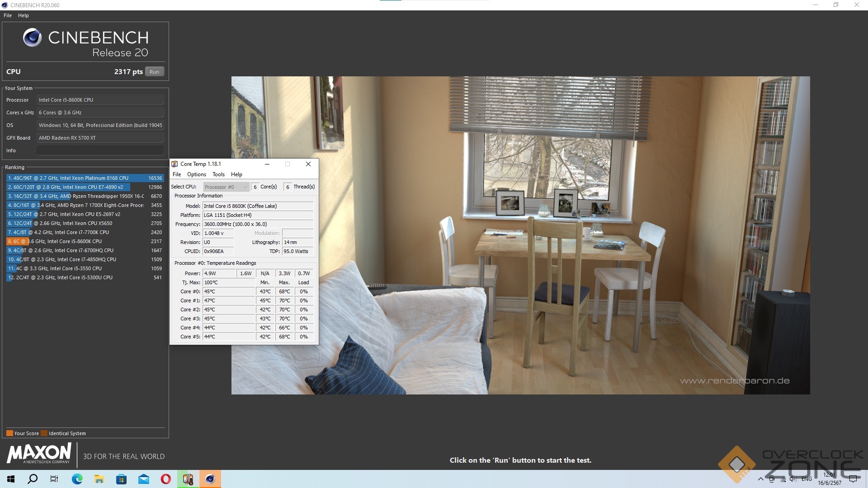Image resolution: width=868 pixels, height=488 pixels.
Task: Select ranking row AMD Ryzen 7 1700X
Action: pyautogui.click(x=85, y=205)
